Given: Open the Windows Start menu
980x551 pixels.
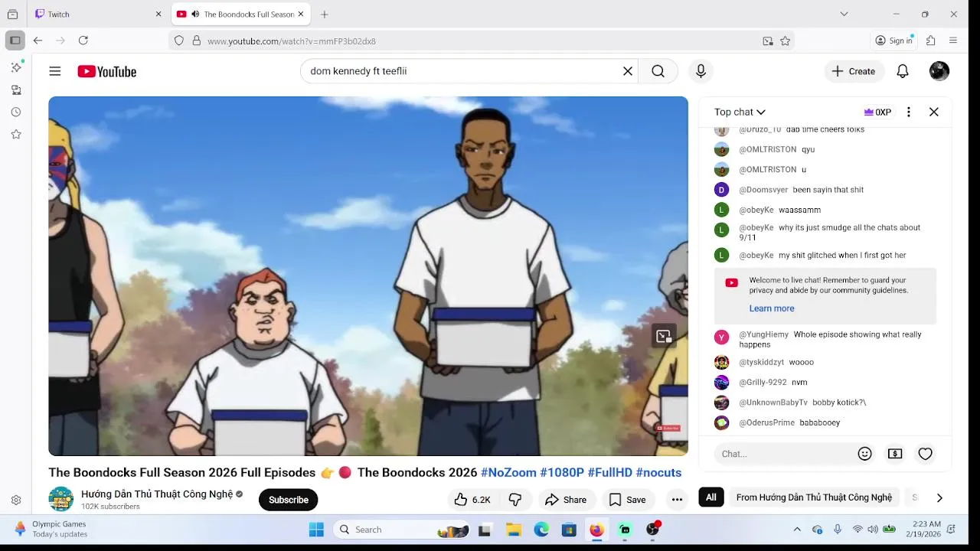Looking at the screenshot, I should [316, 530].
